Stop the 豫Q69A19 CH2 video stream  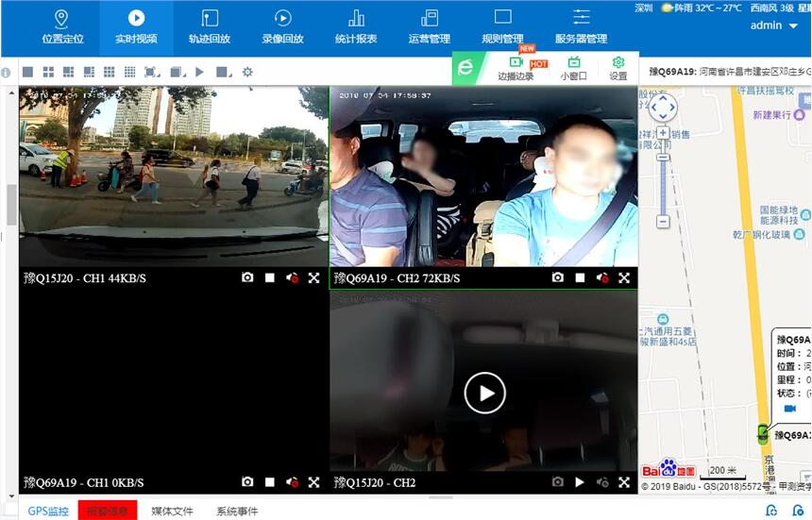coord(581,278)
